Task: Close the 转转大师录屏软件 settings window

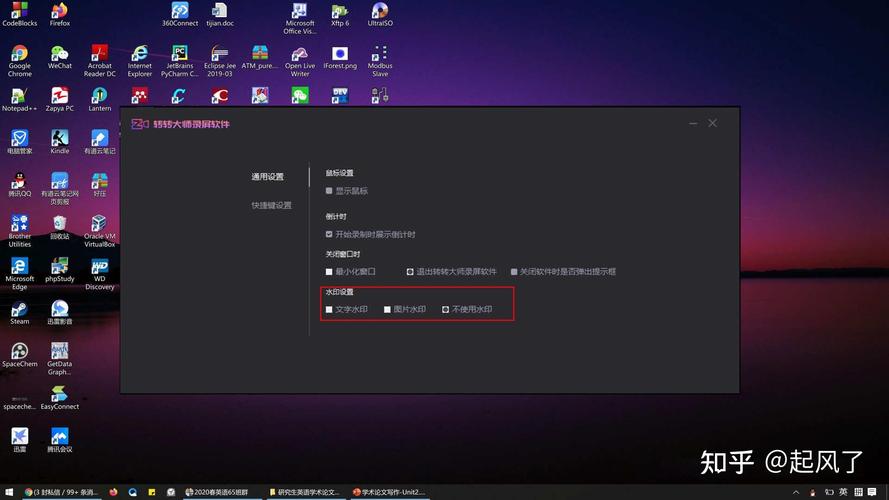Action: coord(713,123)
